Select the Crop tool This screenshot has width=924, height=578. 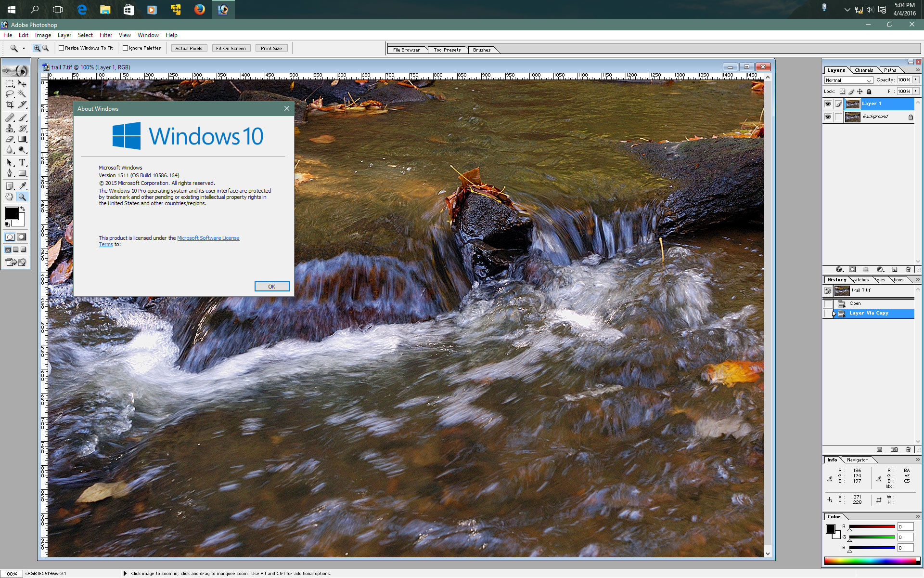10,105
